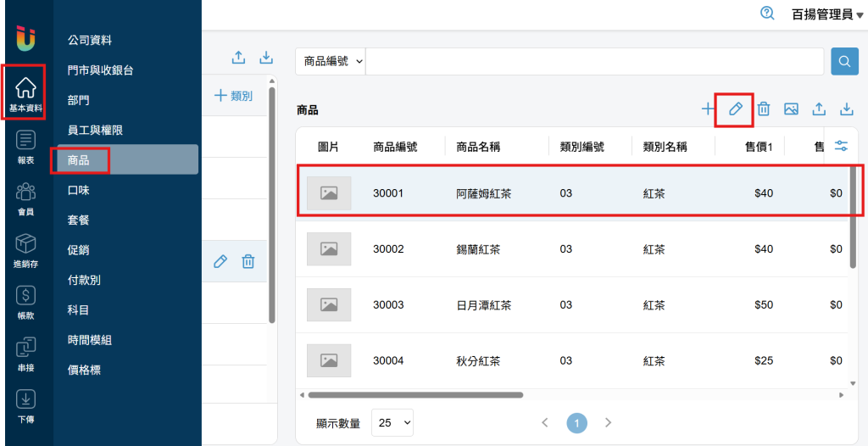Open the 進銷存 inventory sidebar icon
This screenshot has height=446, width=868.
click(25, 250)
